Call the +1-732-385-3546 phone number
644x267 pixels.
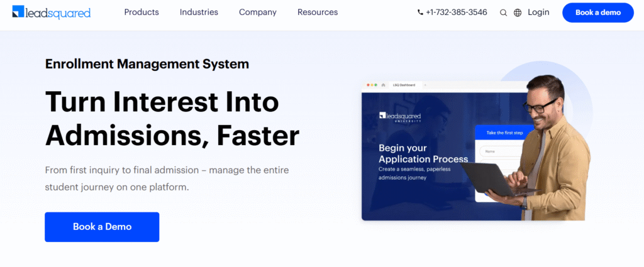pos(456,13)
